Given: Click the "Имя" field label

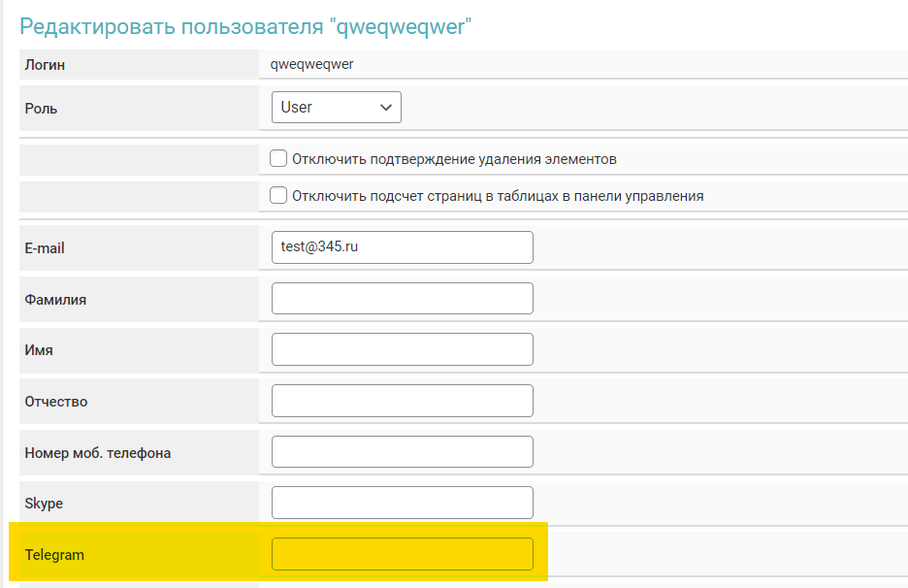Looking at the screenshot, I should point(39,350).
